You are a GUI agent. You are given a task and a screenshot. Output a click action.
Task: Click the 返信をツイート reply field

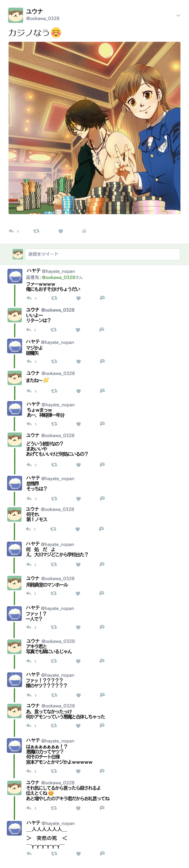pos(102,254)
